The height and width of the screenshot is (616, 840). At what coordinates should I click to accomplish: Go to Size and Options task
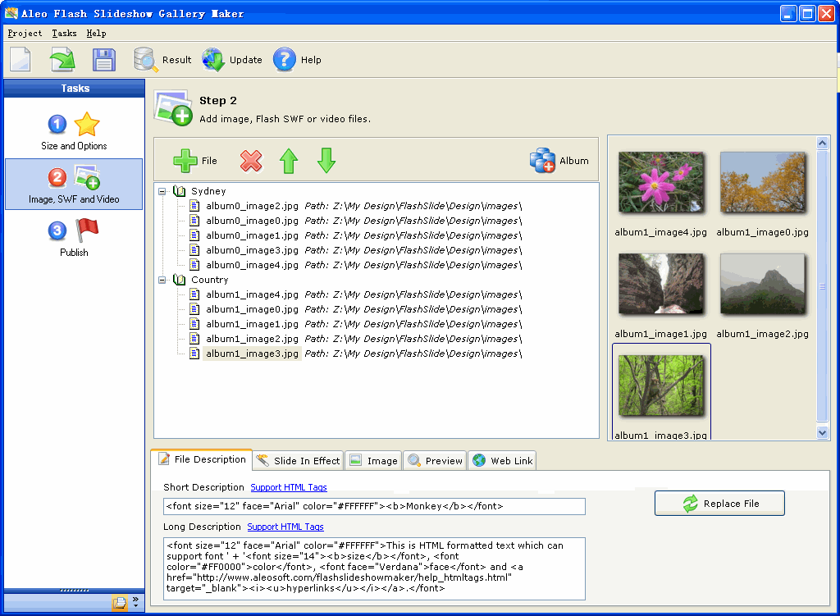(x=74, y=131)
